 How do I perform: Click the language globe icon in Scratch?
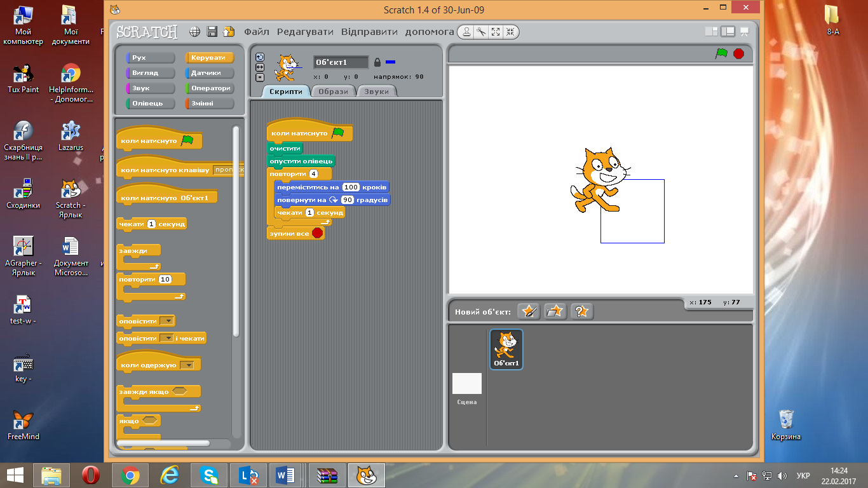195,32
